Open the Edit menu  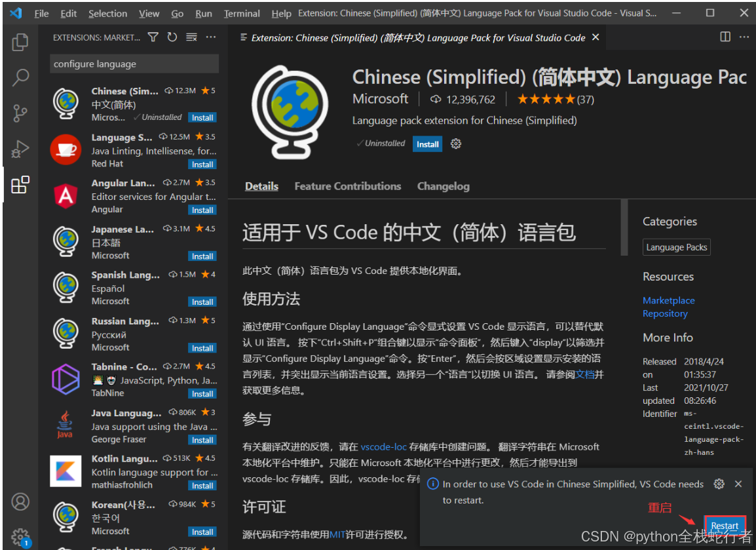coord(69,14)
